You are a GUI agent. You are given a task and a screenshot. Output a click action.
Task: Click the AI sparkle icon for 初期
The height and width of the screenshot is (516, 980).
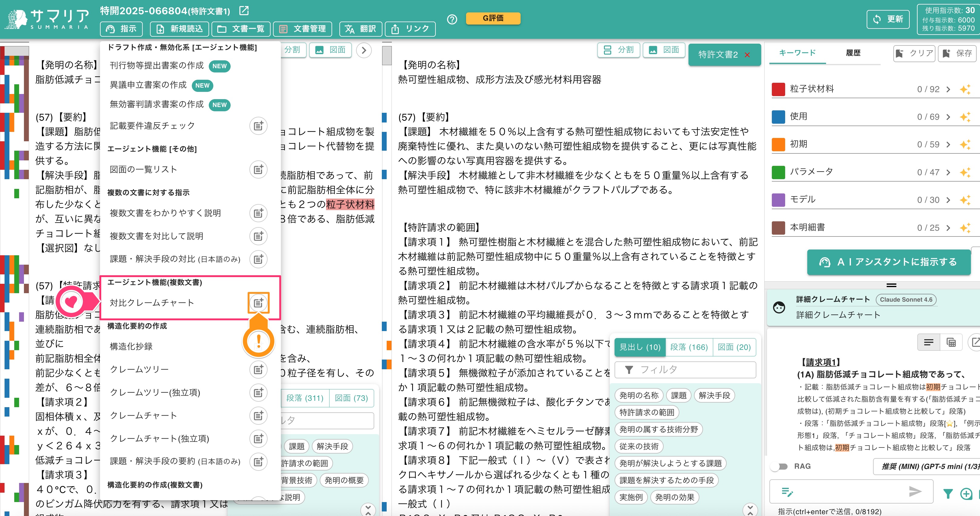pos(965,144)
